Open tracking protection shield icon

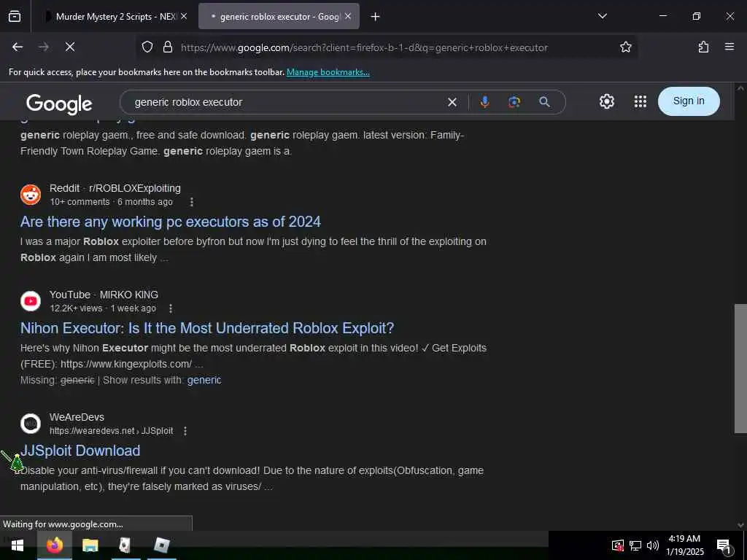coord(147,47)
